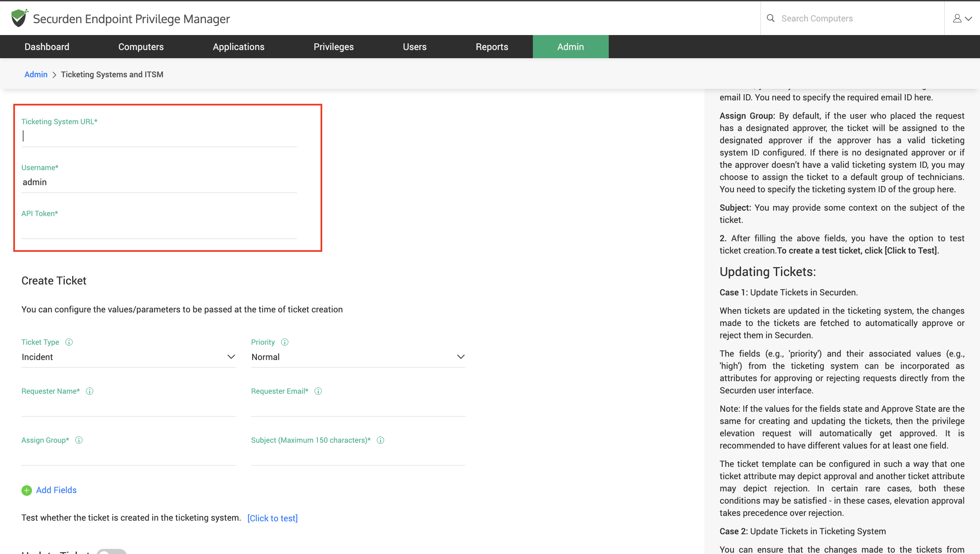Go to Admin via breadcrumb link
Viewport: 980px width, 554px height.
(x=36, y=75)
